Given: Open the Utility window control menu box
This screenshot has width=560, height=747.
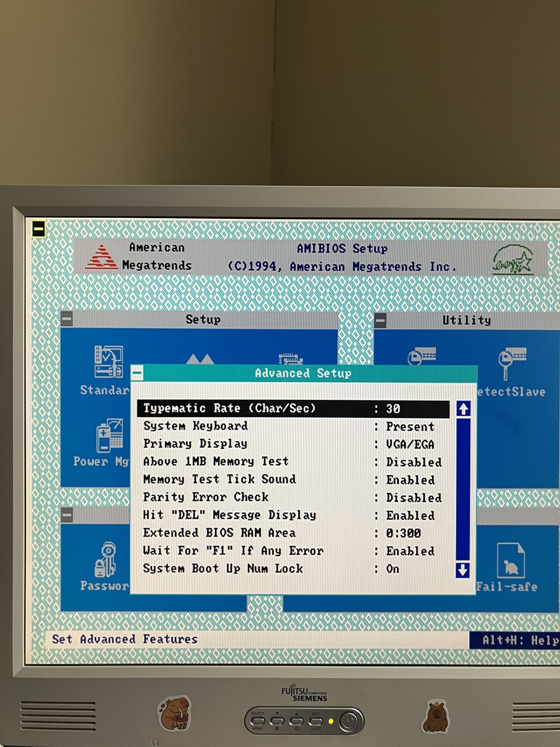Looking at the screenshot, I should click(x=380, y=320).
